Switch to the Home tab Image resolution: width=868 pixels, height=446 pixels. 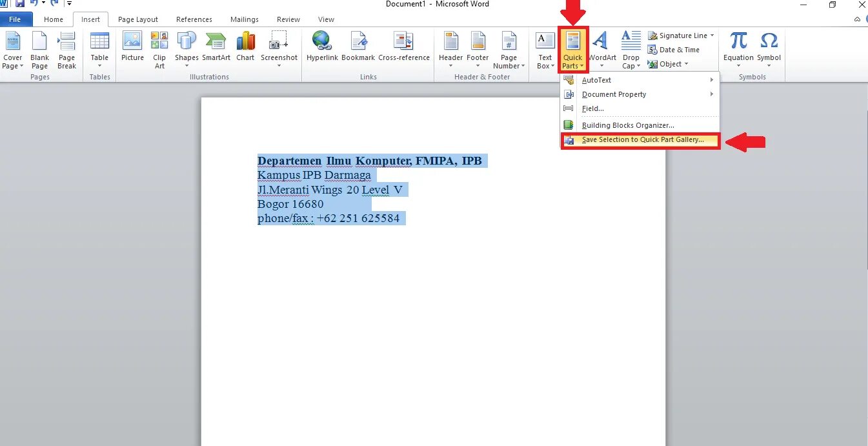[54, 19]
